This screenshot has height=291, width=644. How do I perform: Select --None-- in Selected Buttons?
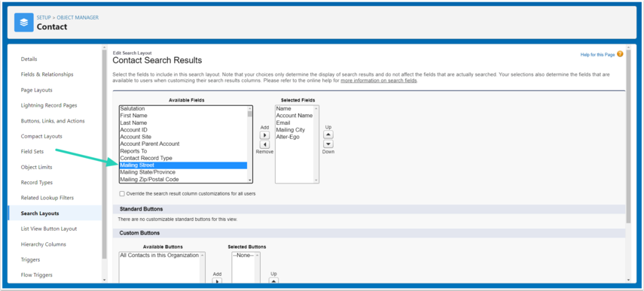[243, 256]
